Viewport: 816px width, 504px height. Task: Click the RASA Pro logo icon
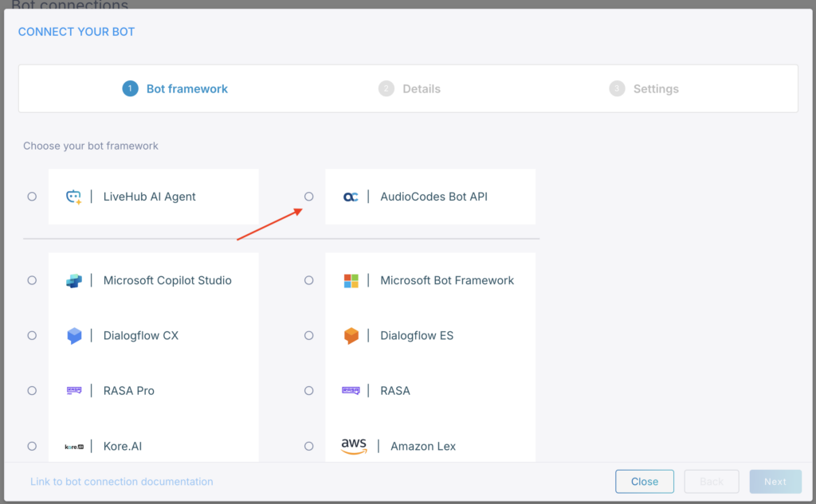click(x=73, y=391)
